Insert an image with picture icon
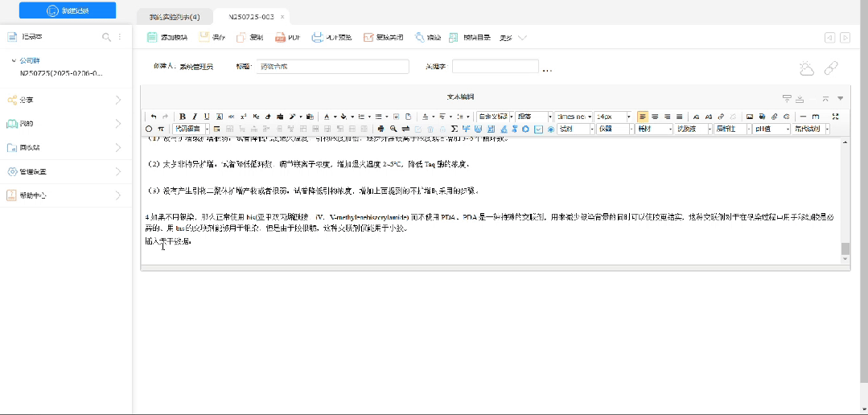 pyautogui.click(x=750, y=117)
